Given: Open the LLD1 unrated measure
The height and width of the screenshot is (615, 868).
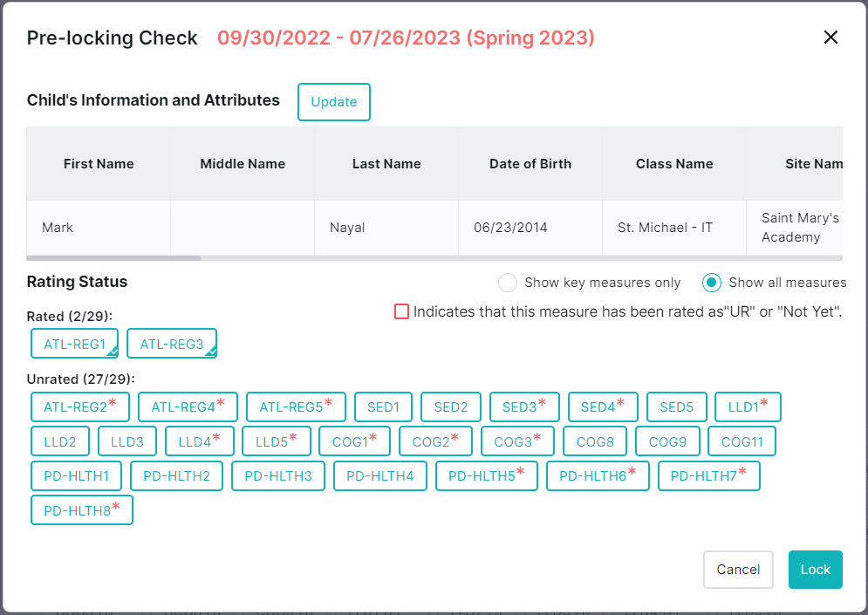Looking at the screenshot, I should [748, 407].
